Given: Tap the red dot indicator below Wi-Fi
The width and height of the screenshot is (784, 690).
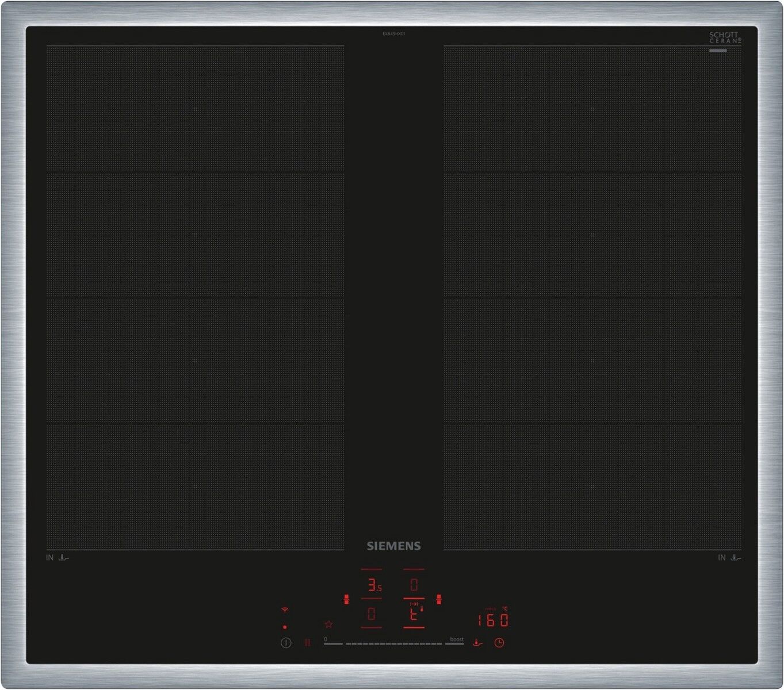Looking at the screenshot, I should 285,627.
